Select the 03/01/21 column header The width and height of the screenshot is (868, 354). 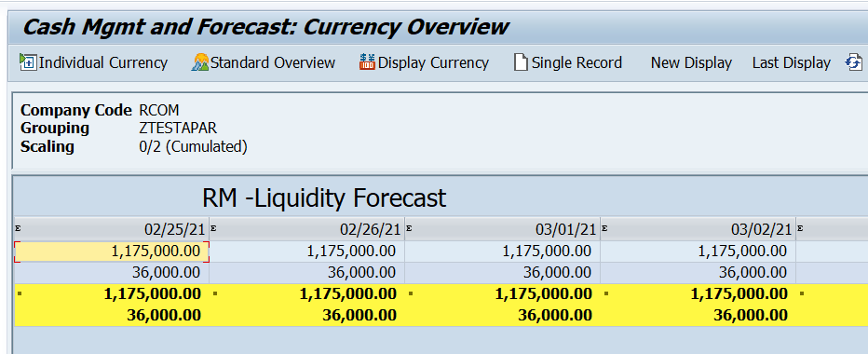point(502,229)
